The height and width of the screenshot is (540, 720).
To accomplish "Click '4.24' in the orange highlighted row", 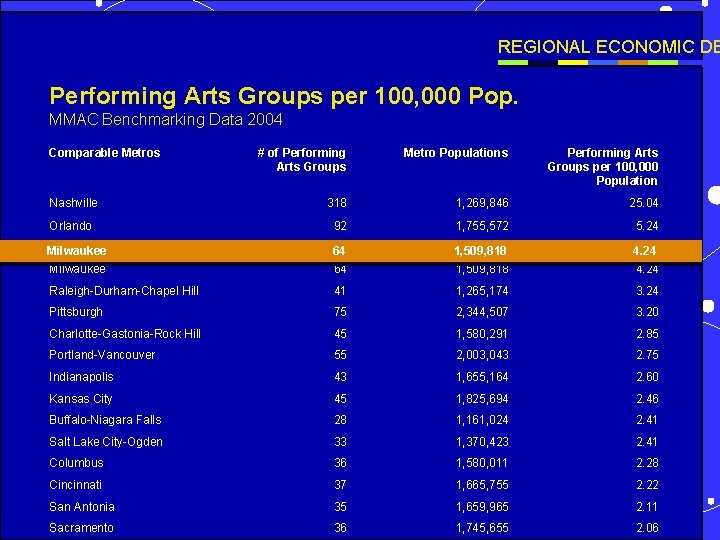I will [644, 251].
